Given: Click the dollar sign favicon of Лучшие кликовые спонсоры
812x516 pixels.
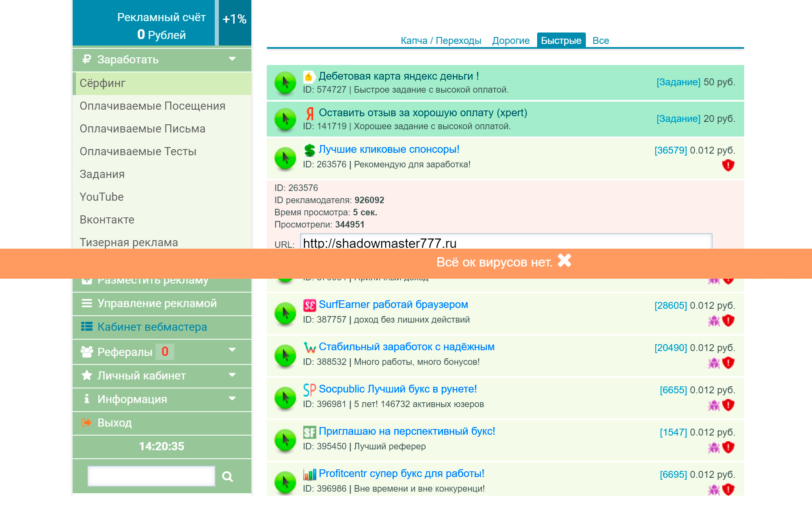Looking at the screenshot, I should tap(310, 150).
